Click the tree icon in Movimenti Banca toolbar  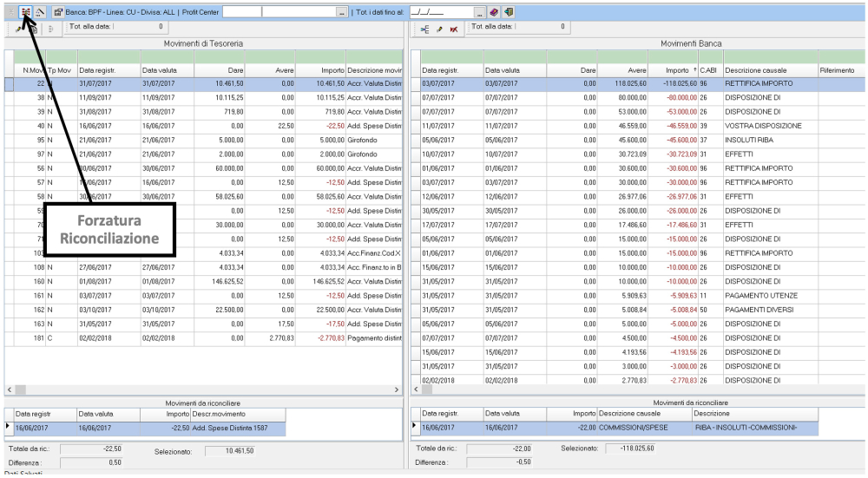pyautogui.click(x=425, y=30)
